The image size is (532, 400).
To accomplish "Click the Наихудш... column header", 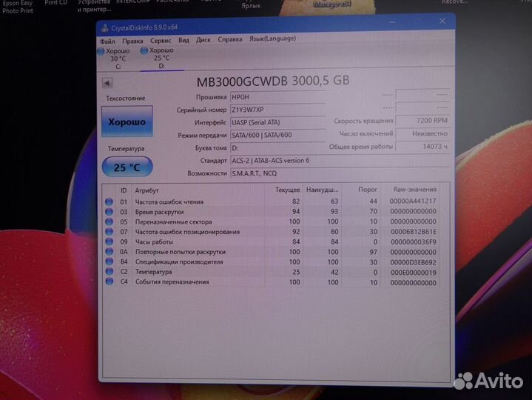I will click(x=323, y=190).
